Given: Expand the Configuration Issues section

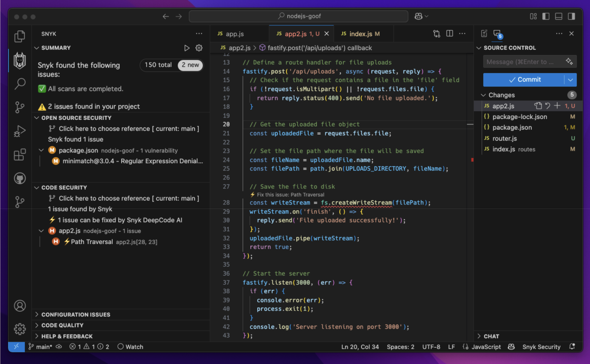Looking at the screenshot, I should point(36,315).
